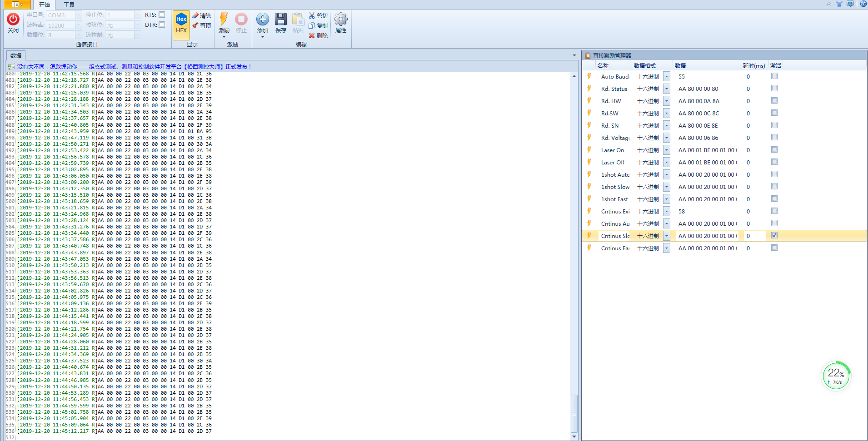Click the 延时(ms) column header
Screen dimensions: 868x441
point(754,65)
